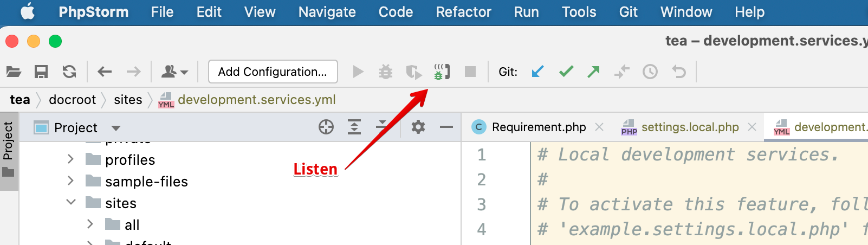Open Project panel gear options
The width and height of the screenshot is (868, 245).
[x=418, y=127]
